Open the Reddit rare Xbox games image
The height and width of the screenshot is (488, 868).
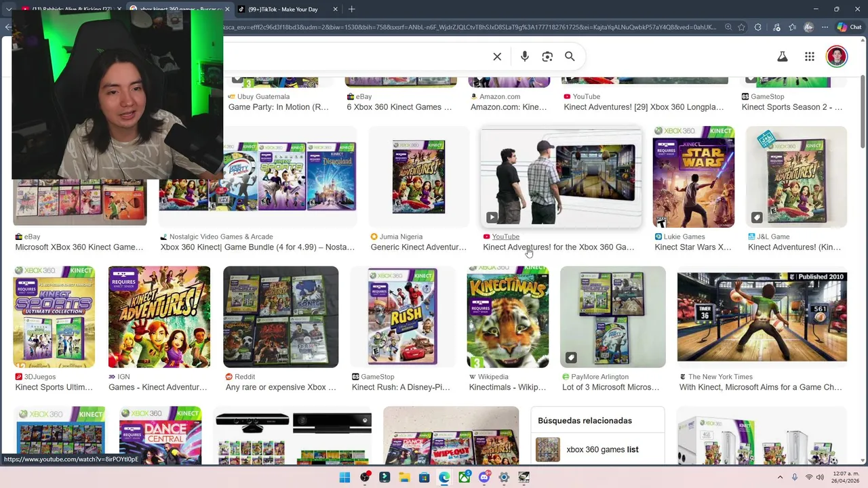tap(281, 317)
